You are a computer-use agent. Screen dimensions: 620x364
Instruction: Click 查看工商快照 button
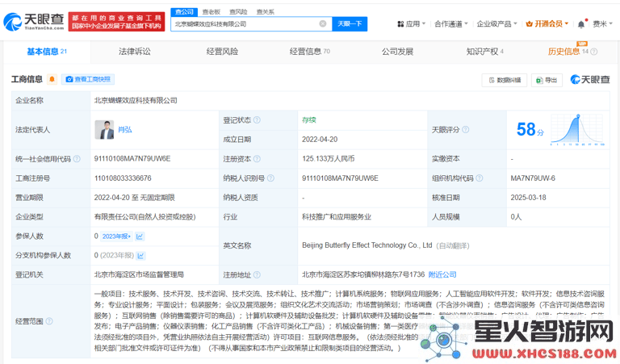coord(89,79)
